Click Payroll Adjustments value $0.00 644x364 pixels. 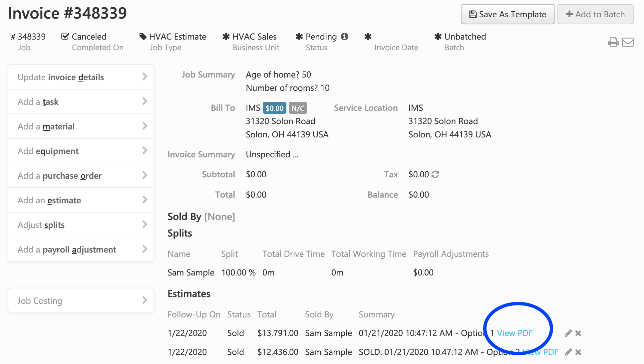pos(423,273)
